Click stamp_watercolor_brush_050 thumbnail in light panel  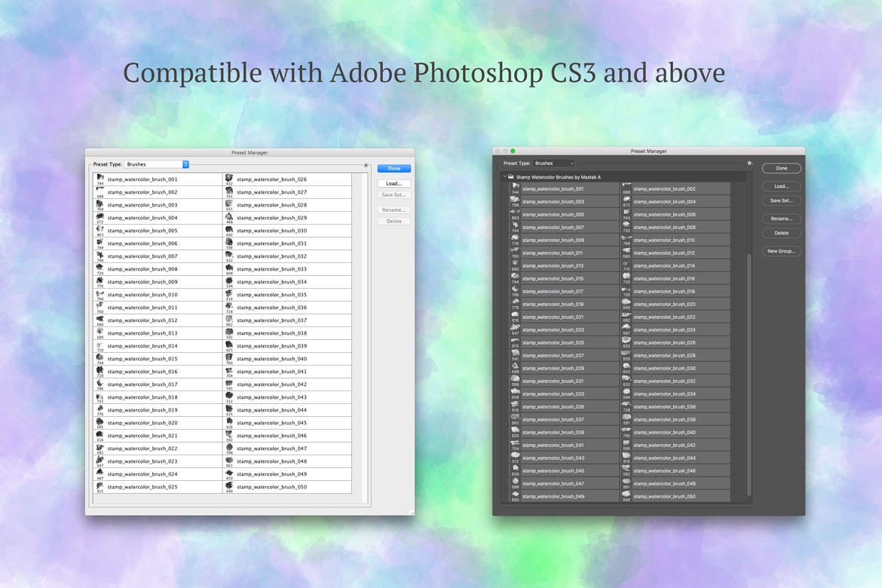(228, 487)
